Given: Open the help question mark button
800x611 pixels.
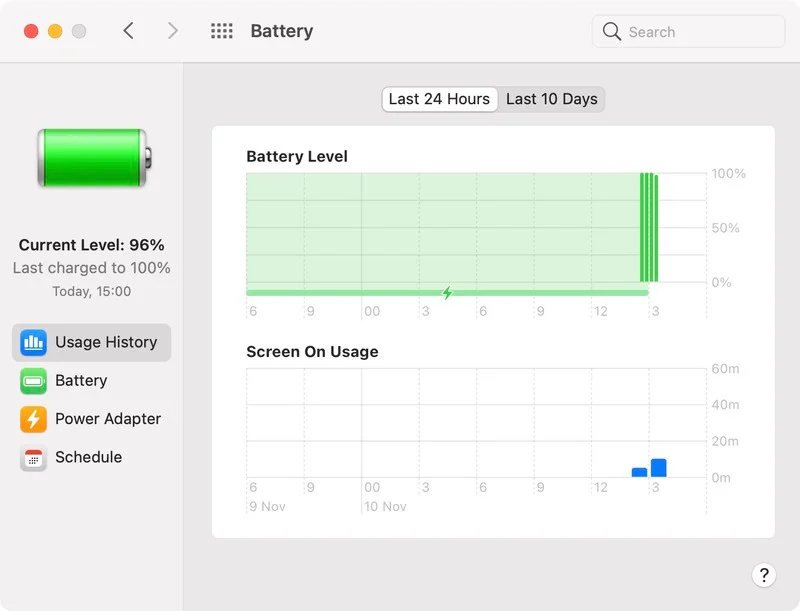Looking at the screenshot, I should click(763, 575).
